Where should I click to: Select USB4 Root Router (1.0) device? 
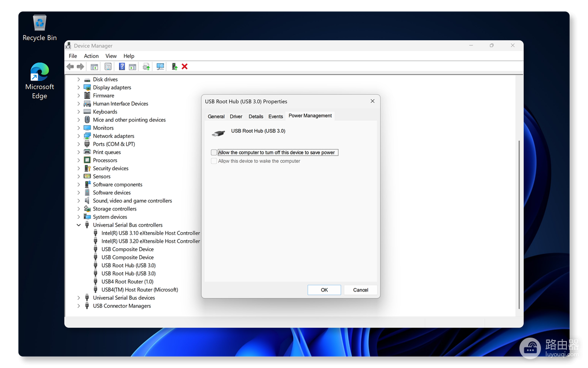(x=127, y=282)
